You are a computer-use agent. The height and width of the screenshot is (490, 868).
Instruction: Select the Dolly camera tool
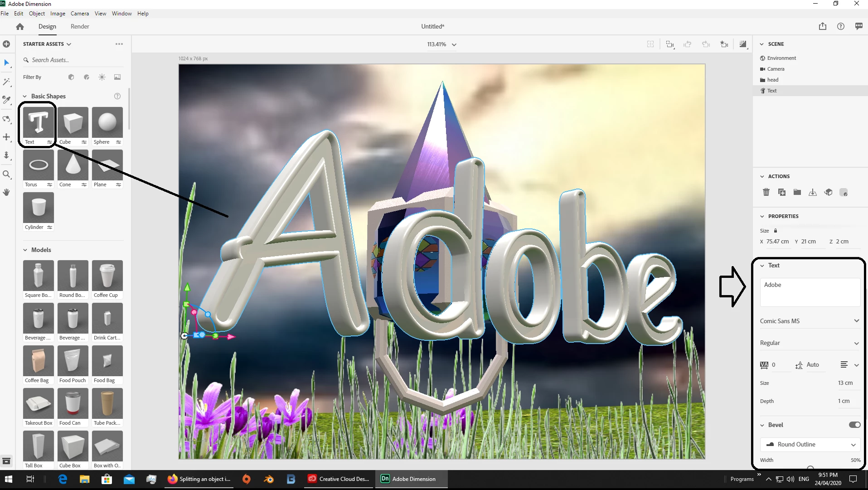pyautogui.click(x=6, y=155)
